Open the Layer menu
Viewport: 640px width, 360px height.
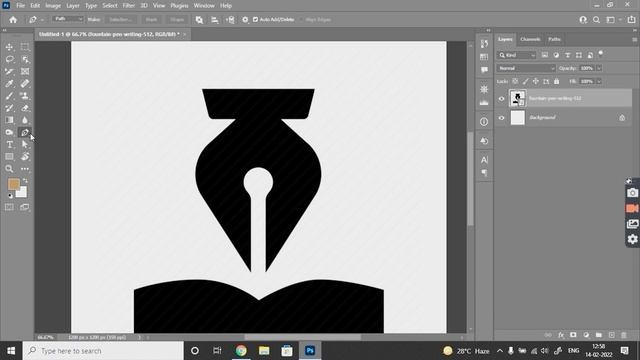pos(73,6)
